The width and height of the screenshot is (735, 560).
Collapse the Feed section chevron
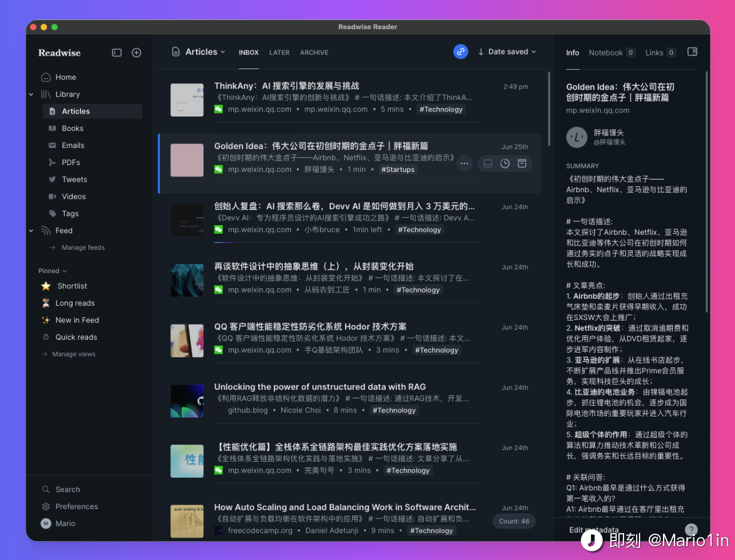click(31, 231)
